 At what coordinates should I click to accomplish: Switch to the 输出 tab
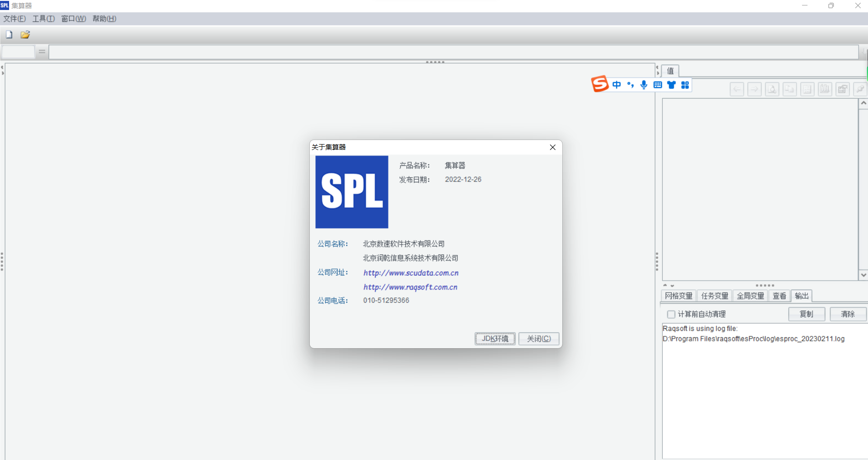[802, 296]
